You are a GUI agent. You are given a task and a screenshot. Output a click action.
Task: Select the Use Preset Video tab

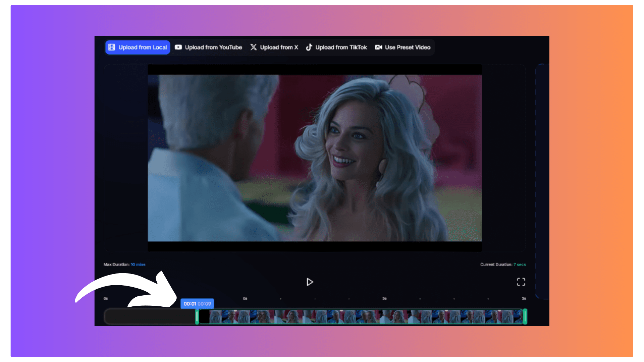coord(402,47)
